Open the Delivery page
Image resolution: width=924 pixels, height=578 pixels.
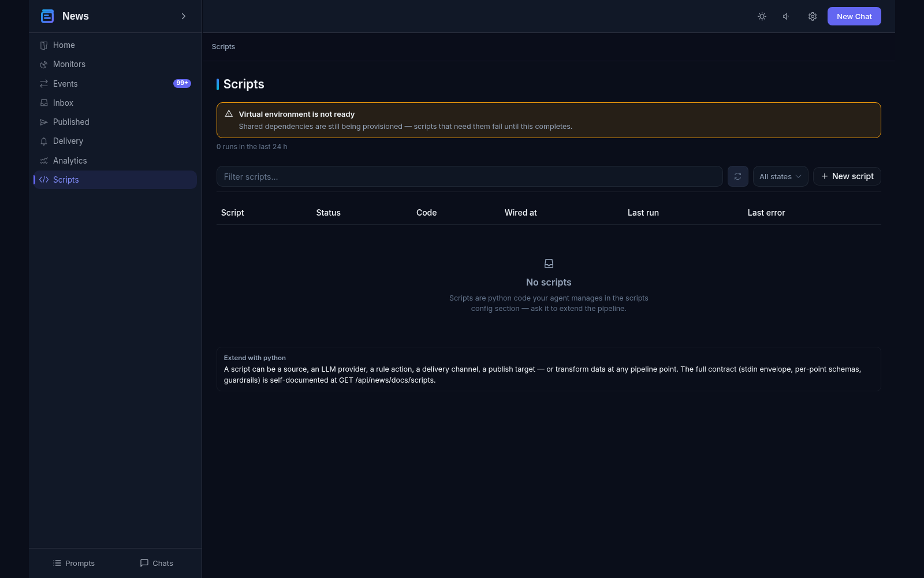(x=115, y=141)
